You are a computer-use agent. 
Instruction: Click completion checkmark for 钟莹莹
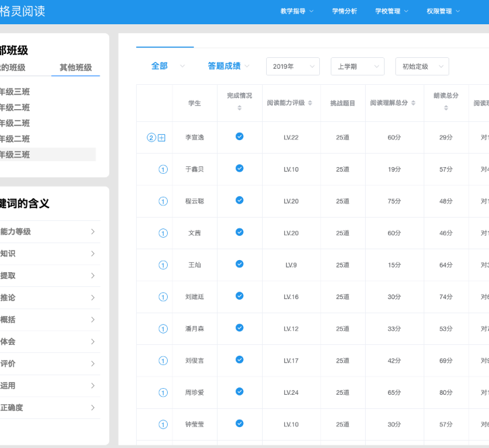pos(240,423)
